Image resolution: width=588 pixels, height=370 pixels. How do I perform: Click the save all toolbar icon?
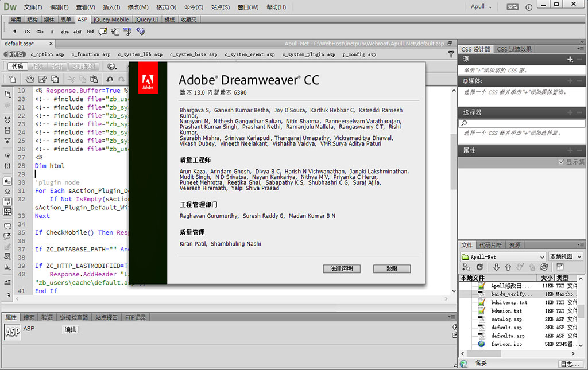pos(55,79)
